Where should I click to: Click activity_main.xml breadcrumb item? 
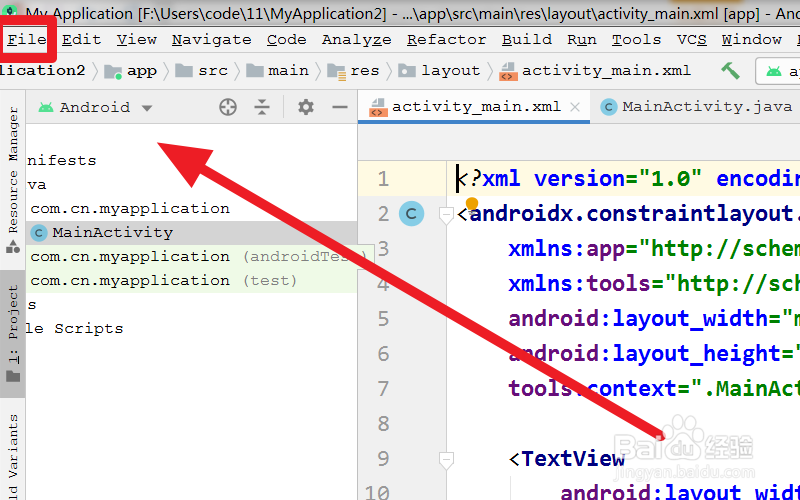click(595, 71)
